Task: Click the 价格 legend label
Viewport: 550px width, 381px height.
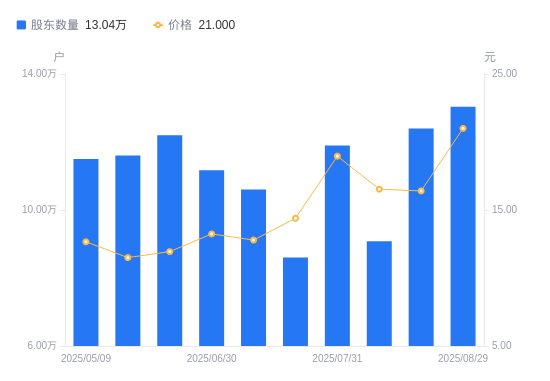Action: tap(180, 25)
